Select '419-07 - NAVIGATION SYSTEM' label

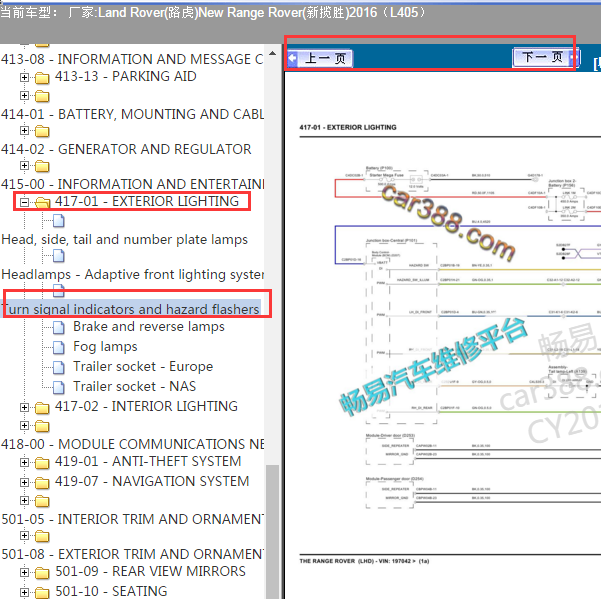click(152, 481)
